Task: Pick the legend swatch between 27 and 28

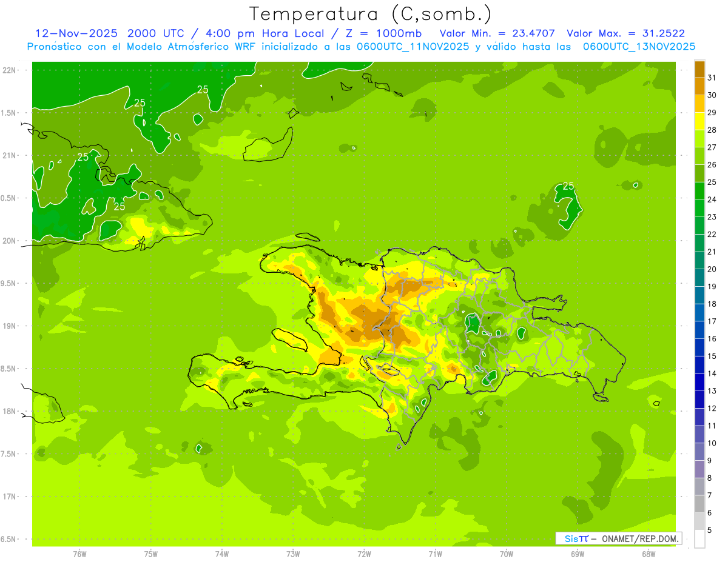Action: 699,139
